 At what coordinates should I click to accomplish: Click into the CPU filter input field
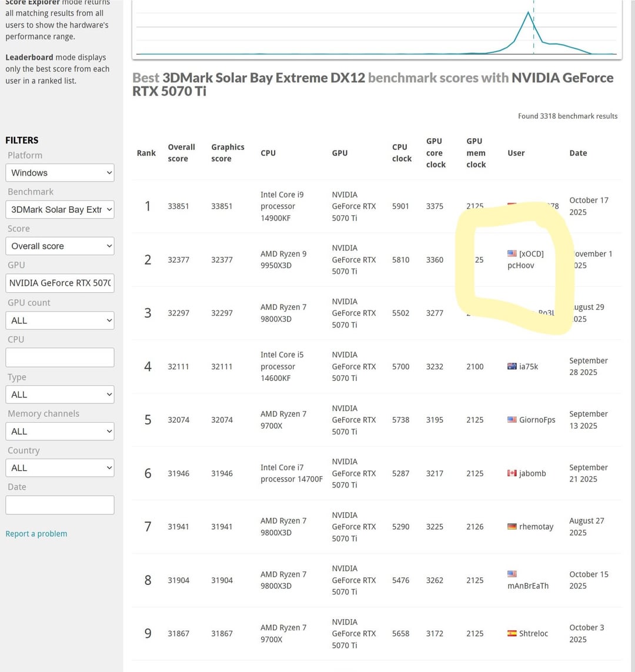tap(60, 357)
